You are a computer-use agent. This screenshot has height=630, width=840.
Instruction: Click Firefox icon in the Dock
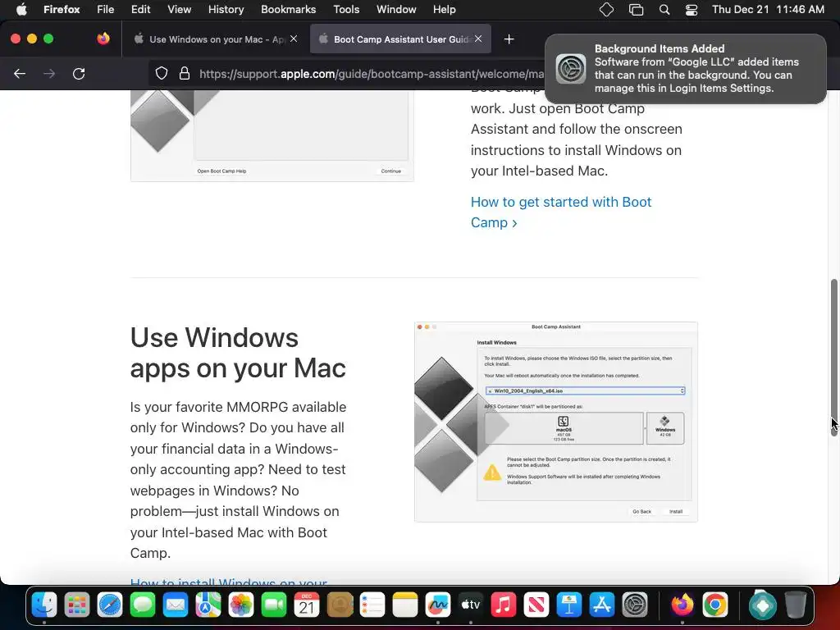coord(682,605)
